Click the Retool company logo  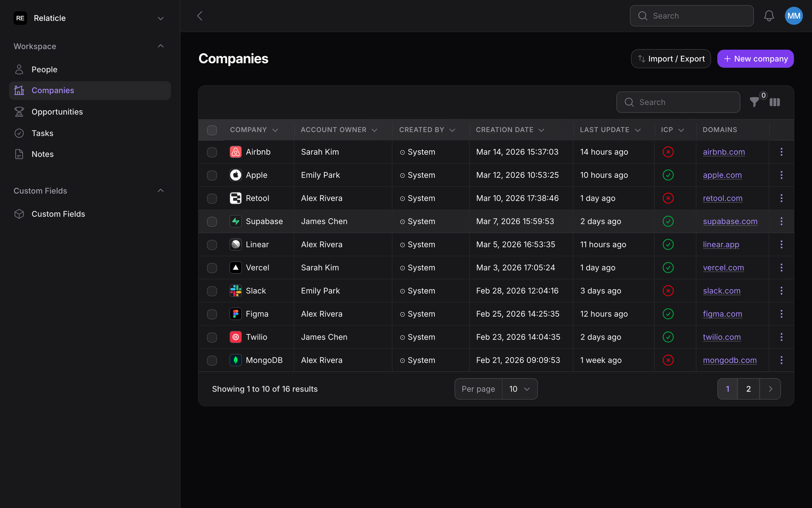236,198
